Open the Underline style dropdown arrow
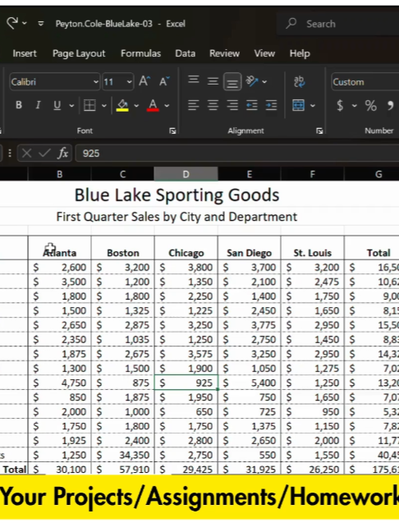 tap(71, 106)
